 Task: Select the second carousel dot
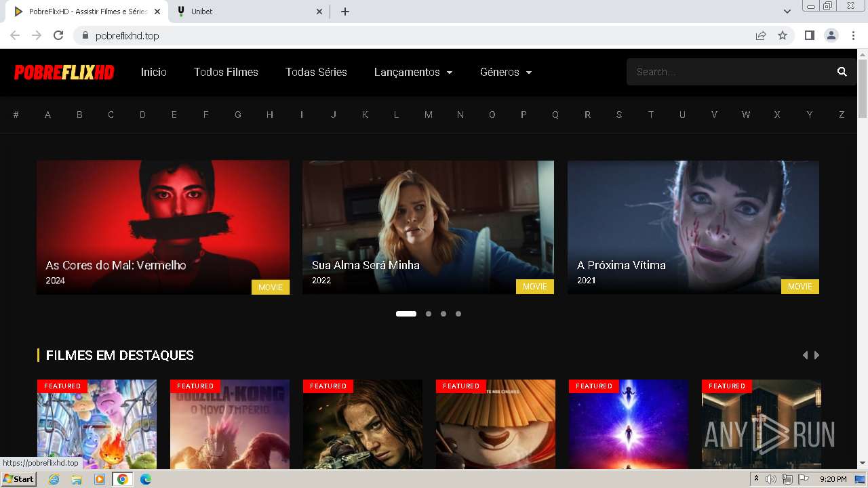429,314
